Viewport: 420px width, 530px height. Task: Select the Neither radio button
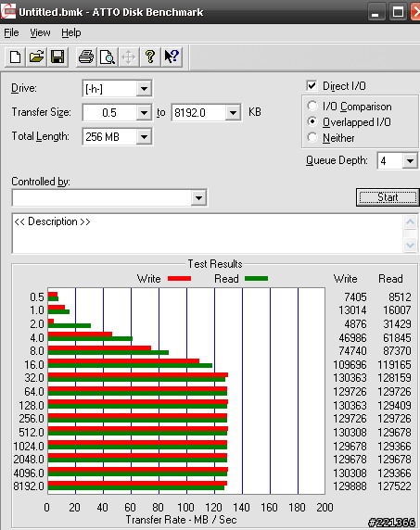click(x=312, y=137)
